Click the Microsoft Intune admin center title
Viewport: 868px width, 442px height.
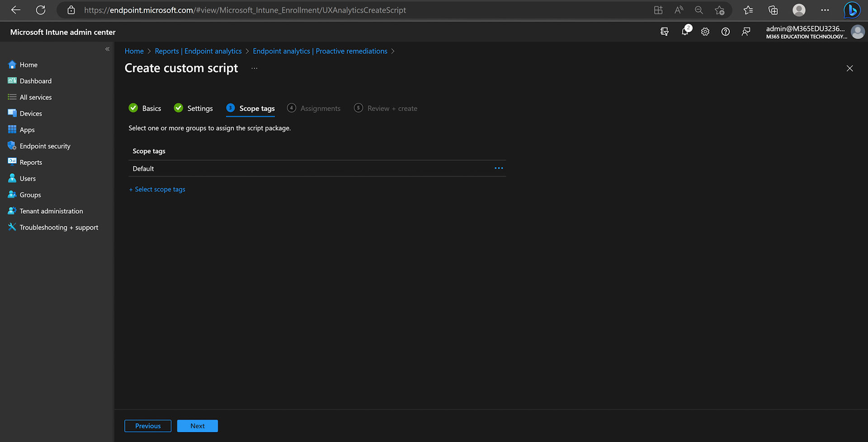pos(63,32)
